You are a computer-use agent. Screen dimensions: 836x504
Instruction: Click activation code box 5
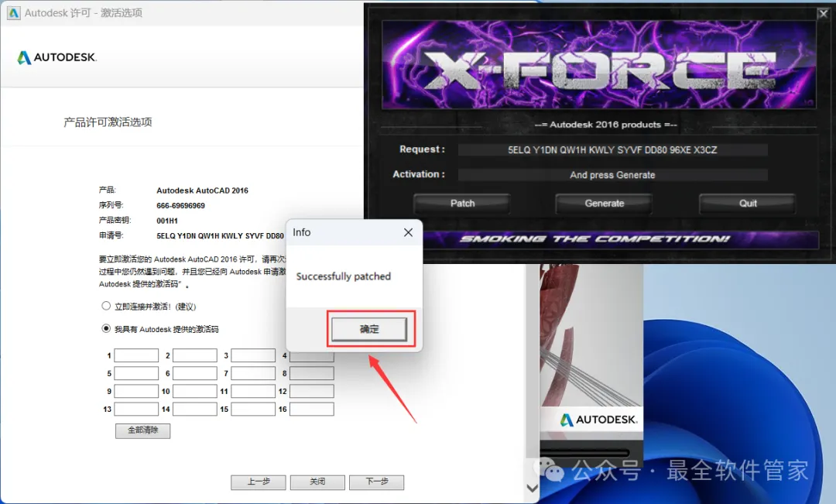click(136, 373)
